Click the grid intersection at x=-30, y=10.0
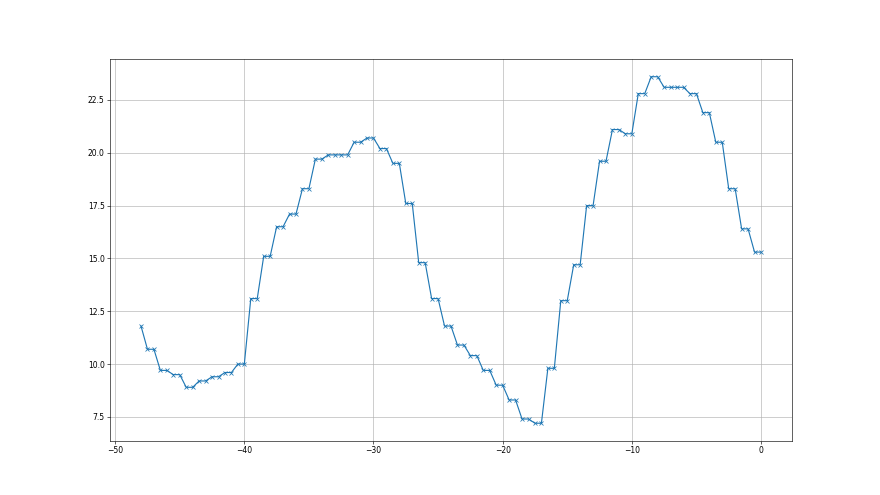Image resolution: width=880 pixels, height=495 pixels. point(373,364)
